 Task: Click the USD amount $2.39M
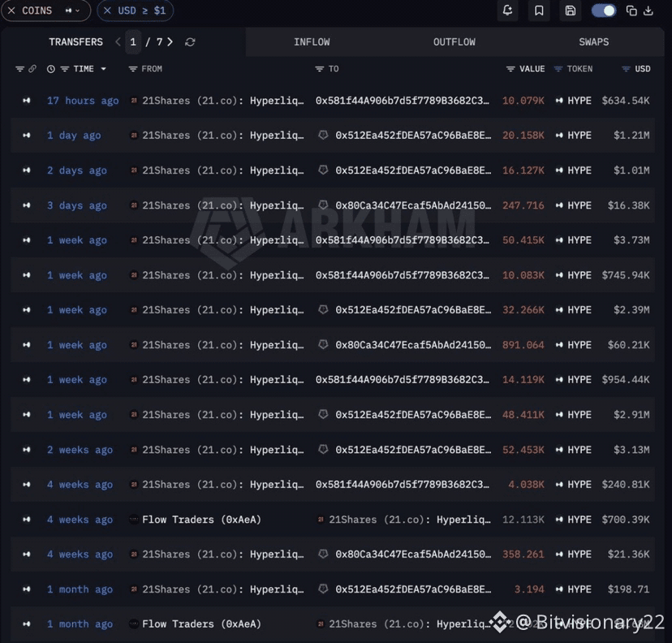pos(631,310)
